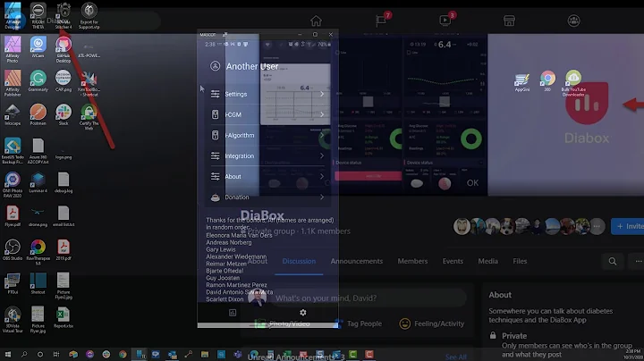Screen dimensions: 644x361
Task: Open Facebook Marketplace icon
Action: point(509,21)
